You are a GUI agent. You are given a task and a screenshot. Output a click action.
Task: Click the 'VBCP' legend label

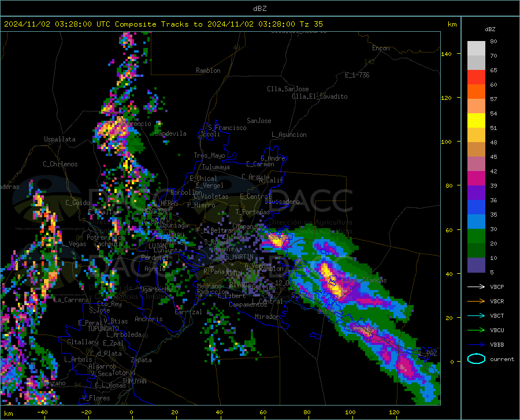pyautogui.click(x=497, y=287)
